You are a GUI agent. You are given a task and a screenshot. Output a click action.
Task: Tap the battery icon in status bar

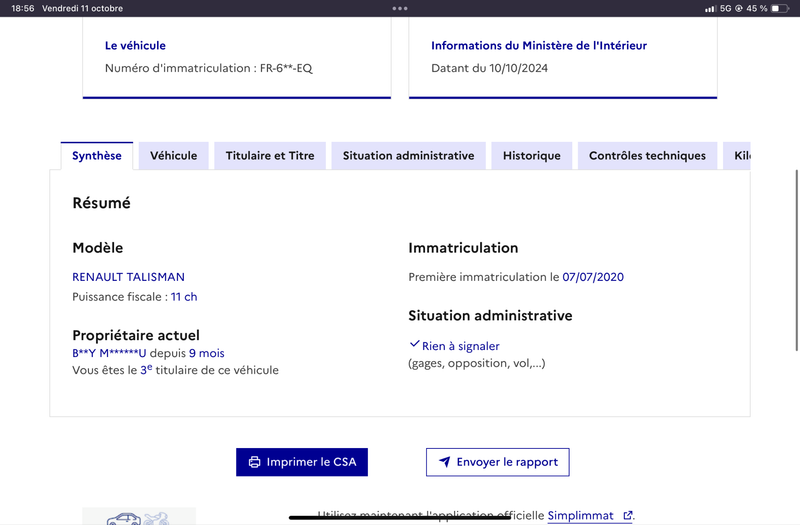(780, 8)
